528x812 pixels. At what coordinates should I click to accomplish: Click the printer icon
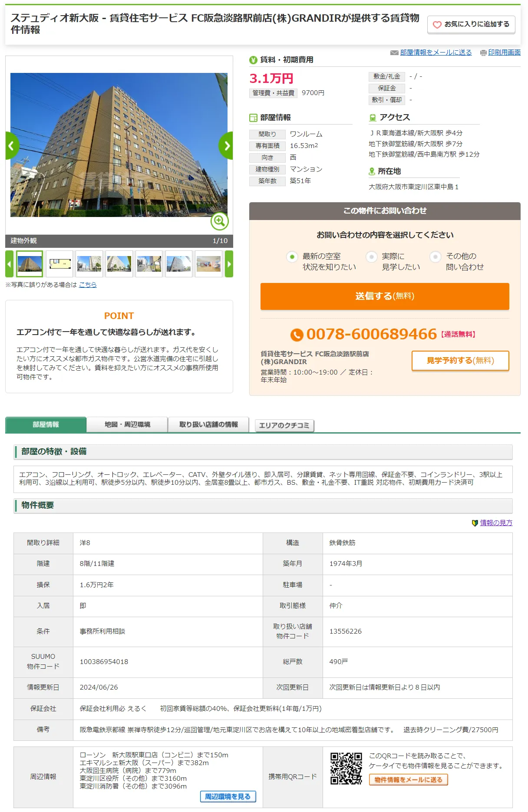[483, 53]
